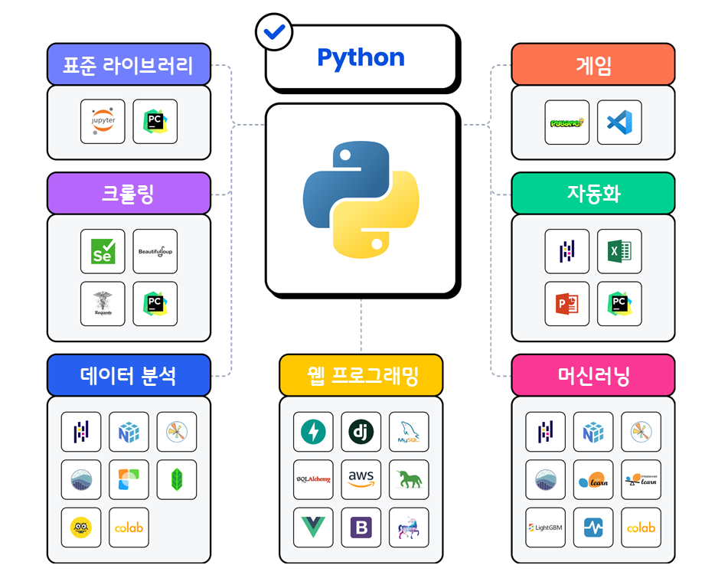This screenshot has width=728, height=588.
Task: Open the PyCharm icon under 표준 라이브러리
Action: (155, 121)
